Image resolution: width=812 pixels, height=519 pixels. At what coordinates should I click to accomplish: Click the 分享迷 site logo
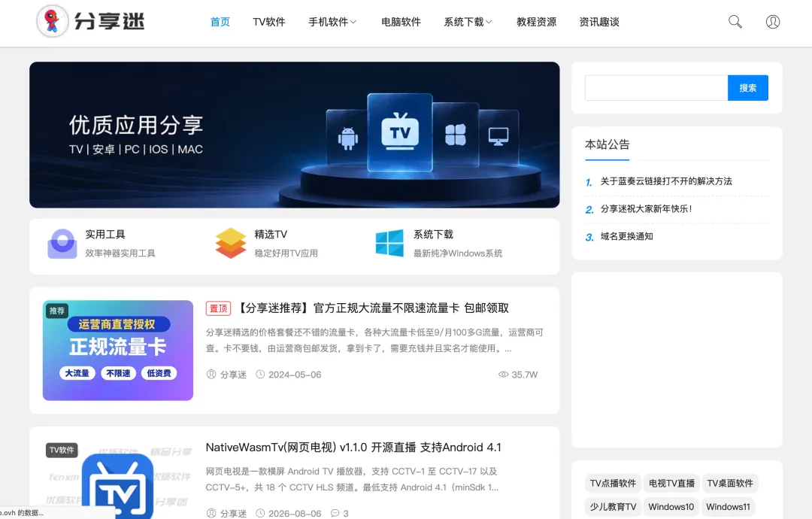pyautogui.click(x=91, y=21)
